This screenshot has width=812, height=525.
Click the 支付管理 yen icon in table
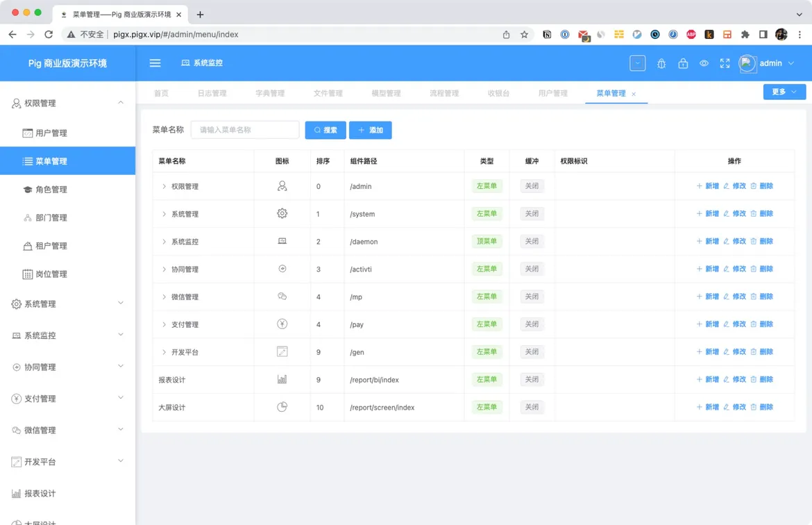click(282, 324)
